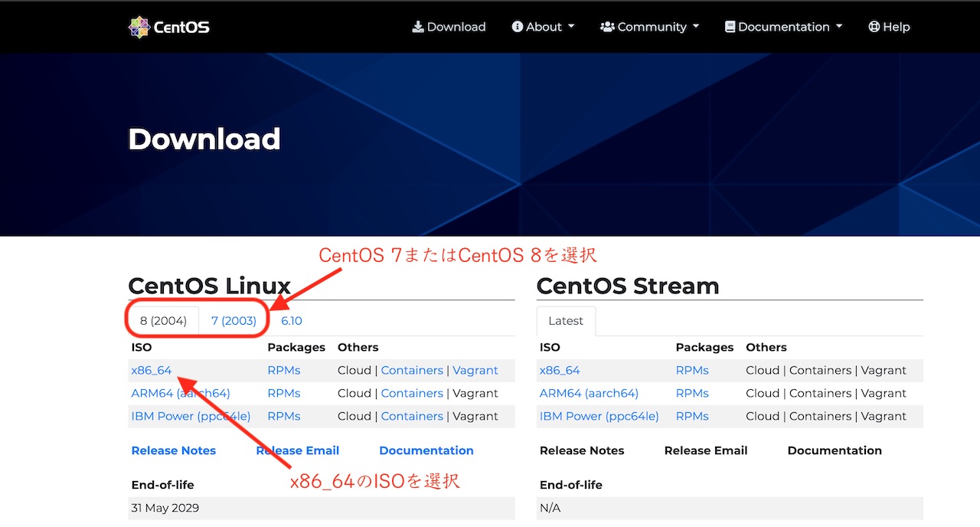Open RPMs link in CentOS Stream x86_64 row

pos(692,371)
